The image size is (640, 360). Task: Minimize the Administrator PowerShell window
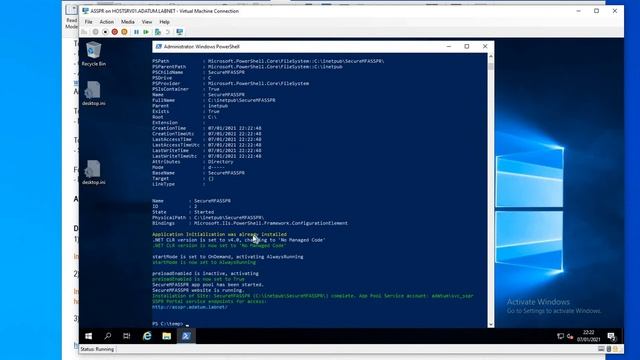(449, 47)
